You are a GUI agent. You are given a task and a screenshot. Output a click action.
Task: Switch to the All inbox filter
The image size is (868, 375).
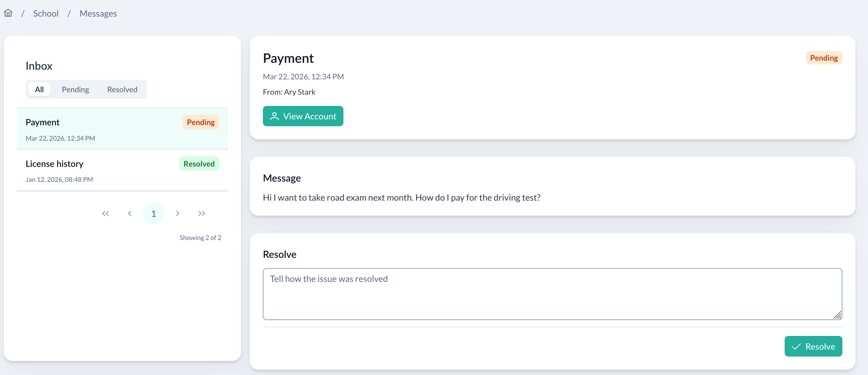(x=39, y=89)
